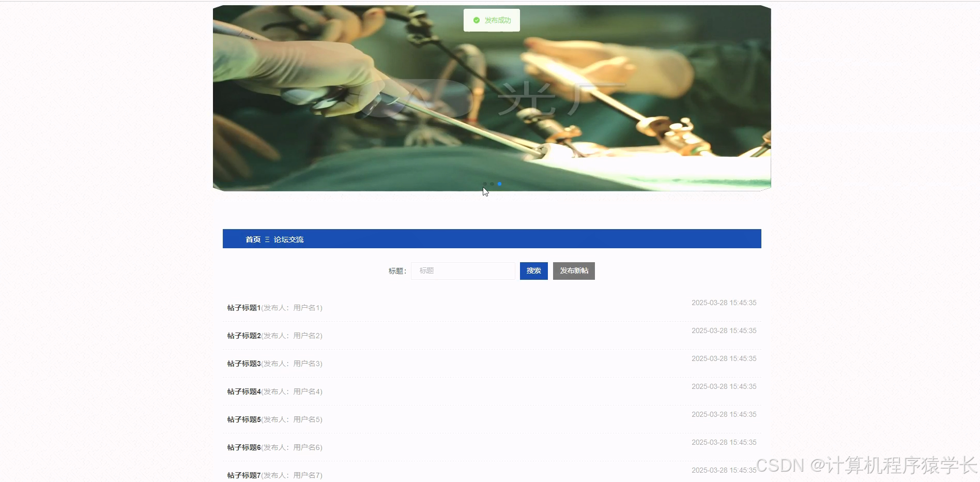Screen dimensions: 980x482
Task: Click the author text 用户名2
Action: [307, 336]
